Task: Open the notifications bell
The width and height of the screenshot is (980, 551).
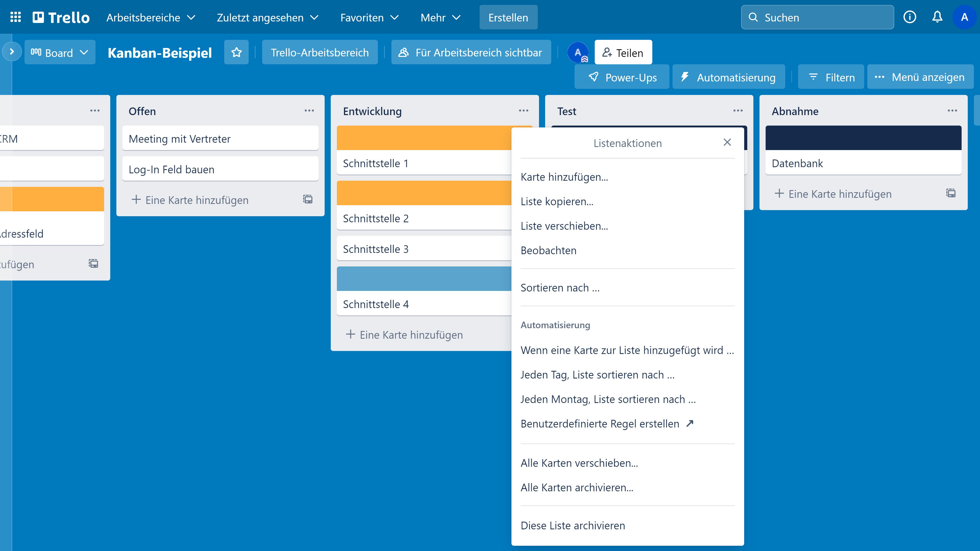Action: [937, 17]
